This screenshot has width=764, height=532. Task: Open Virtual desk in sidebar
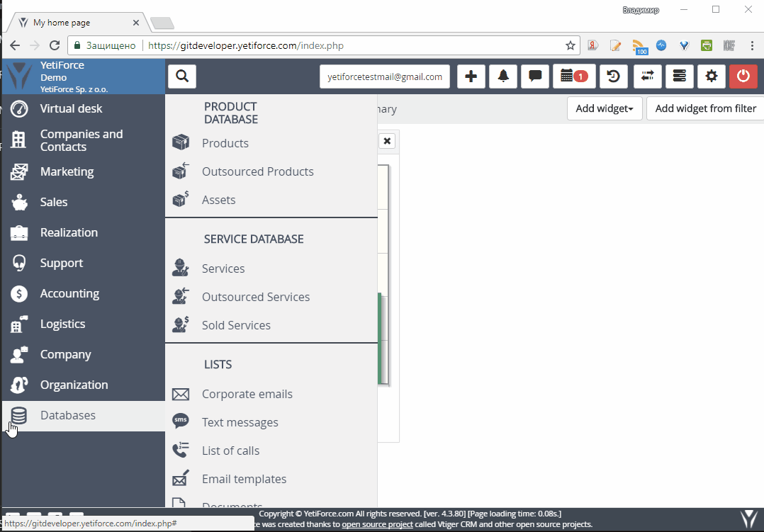coord(84,108)
